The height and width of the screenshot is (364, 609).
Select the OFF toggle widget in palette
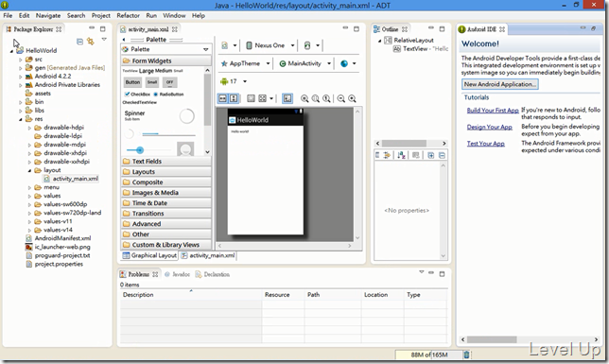tap(169, 82)
